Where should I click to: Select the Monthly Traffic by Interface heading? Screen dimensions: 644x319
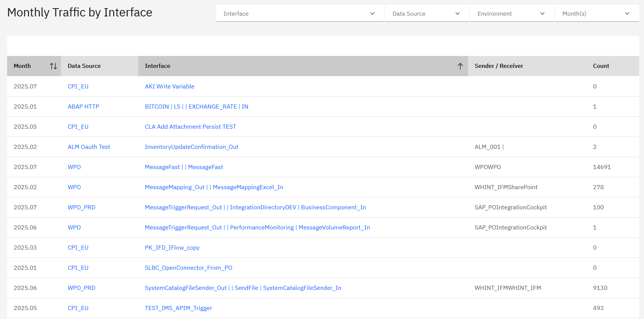point(80,12)
